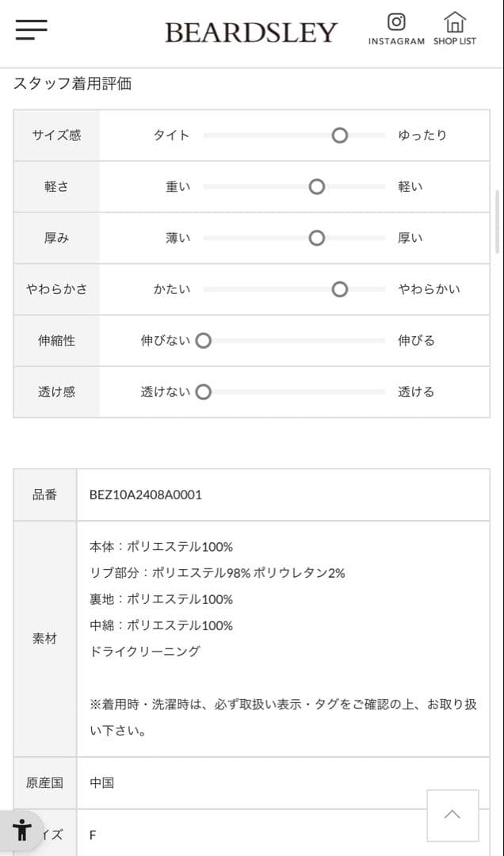Click the 透け感 slider handle
Viewport: 504px width, 856px height.
[x=204, y=392]
